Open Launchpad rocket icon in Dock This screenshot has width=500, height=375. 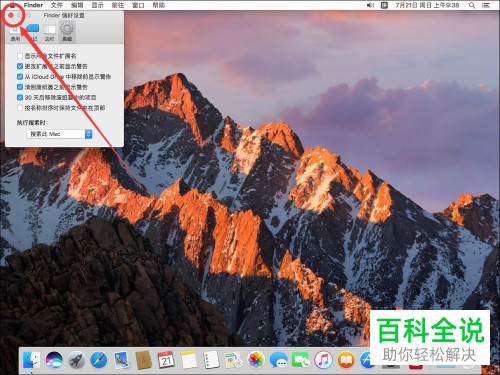pos(76,360)
